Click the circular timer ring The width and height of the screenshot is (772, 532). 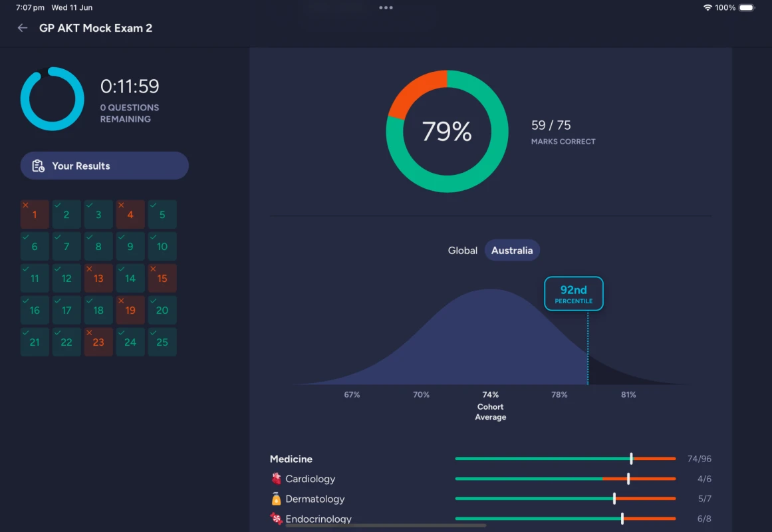tap(53, 98)
